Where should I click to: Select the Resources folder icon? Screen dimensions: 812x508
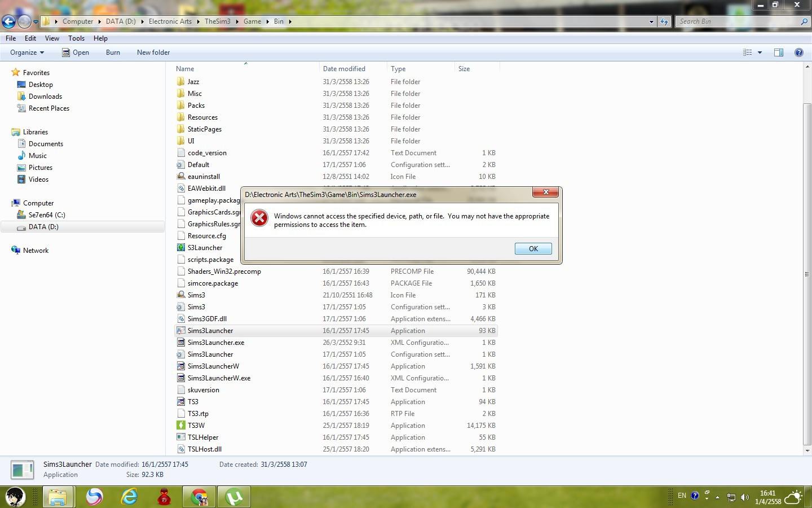pyautogui.click(x=180, y=117)
